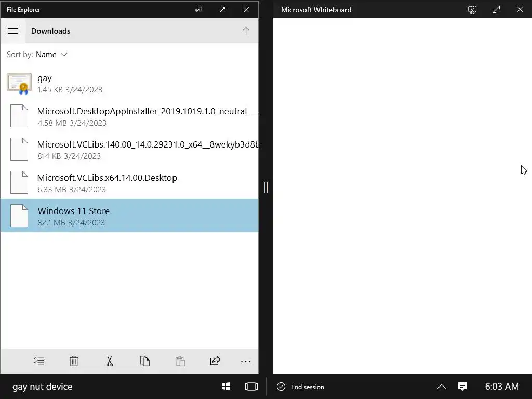Image resolution: width=532 pixels, height=399 pixels.
Task: Click the paste clipboard icon
Action: [x=180, y=361]
